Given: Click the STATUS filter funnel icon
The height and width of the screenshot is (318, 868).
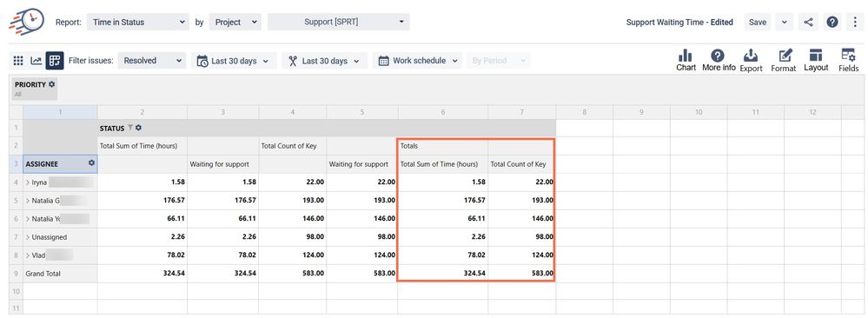Looking at the screenshot, I should pyautogui.click(x=130, y=128).
